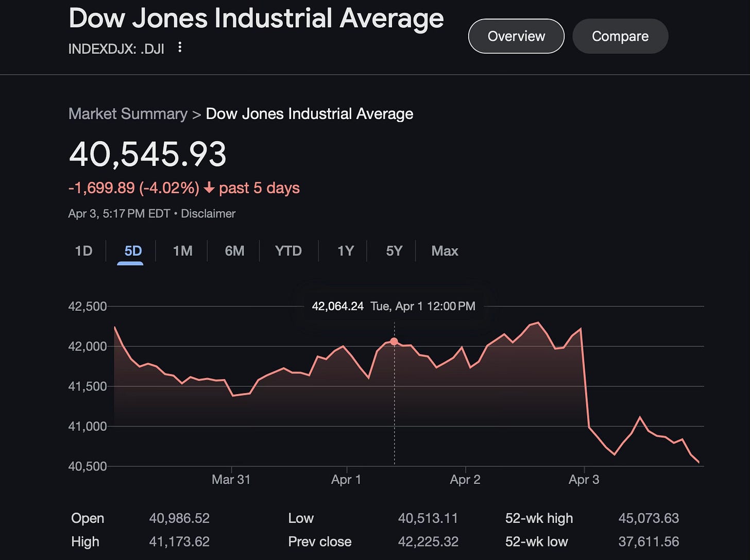Open the three-dot menu beside INDEXDJX: .DJI
The height and width of the screenshot is (560, 750).
[180, 47]
